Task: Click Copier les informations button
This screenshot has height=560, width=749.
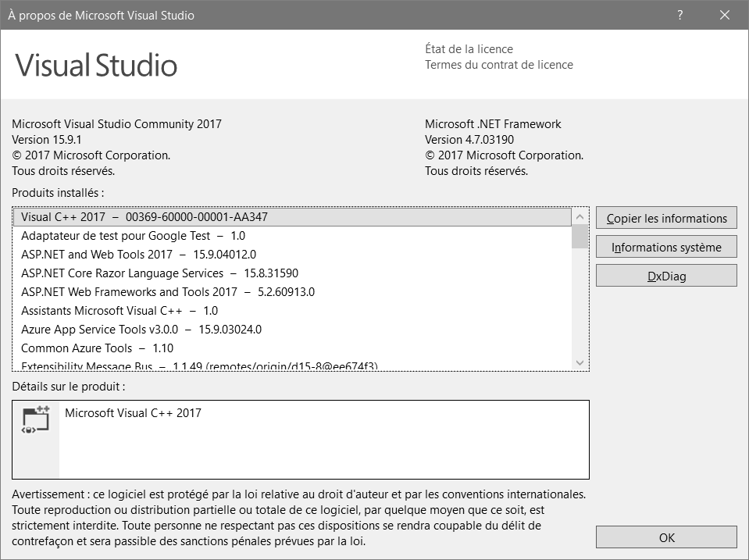Action: (x=666, y=219)
